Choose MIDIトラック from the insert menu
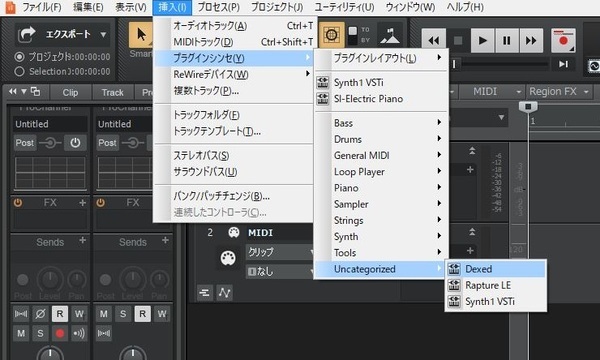The width and height of the screenshot is (600, 360). point(235,42)
